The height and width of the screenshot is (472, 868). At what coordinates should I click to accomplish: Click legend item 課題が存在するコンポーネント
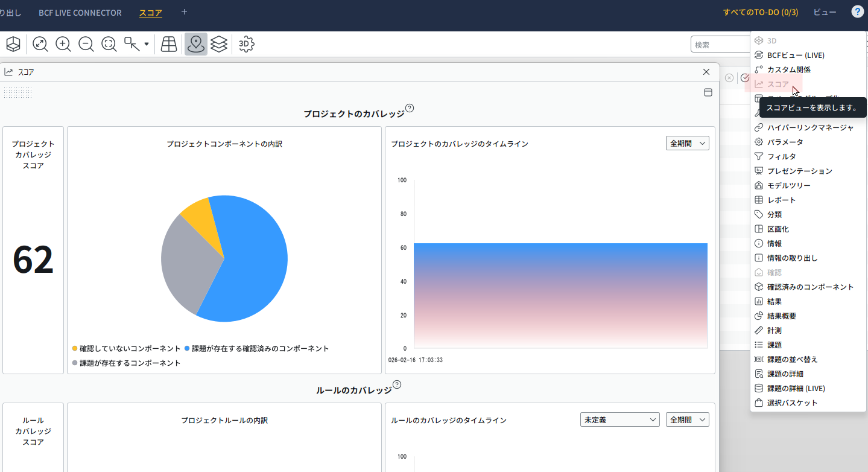(126, 363)
